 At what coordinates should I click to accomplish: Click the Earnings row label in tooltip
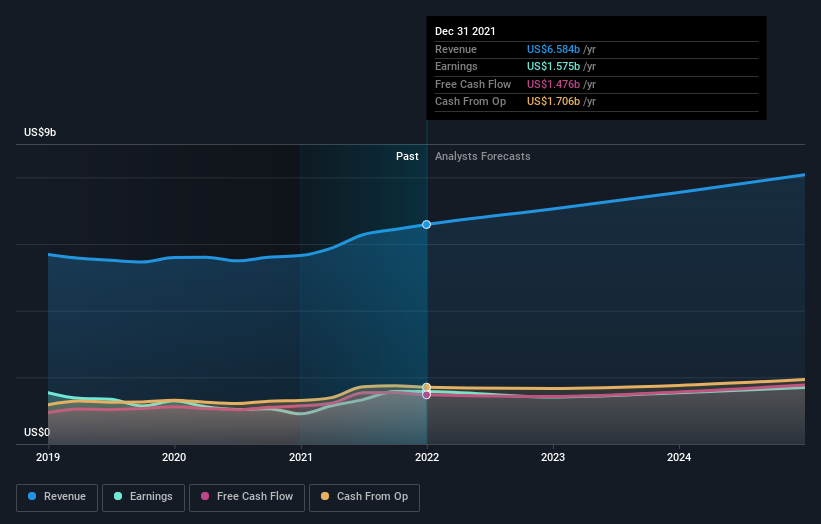click(x=456, y=66)
